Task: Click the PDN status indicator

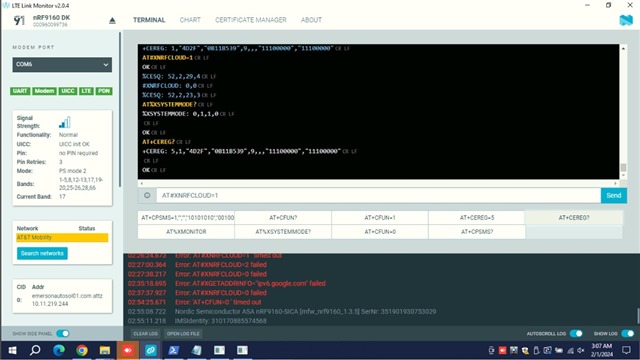Action: [x=104, y=91]
